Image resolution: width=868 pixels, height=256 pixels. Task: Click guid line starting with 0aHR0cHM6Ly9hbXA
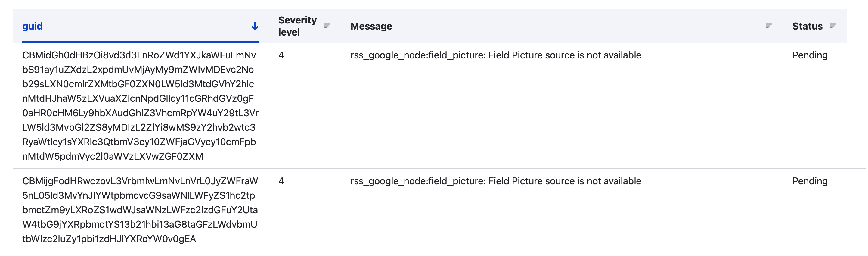point(140,113)
